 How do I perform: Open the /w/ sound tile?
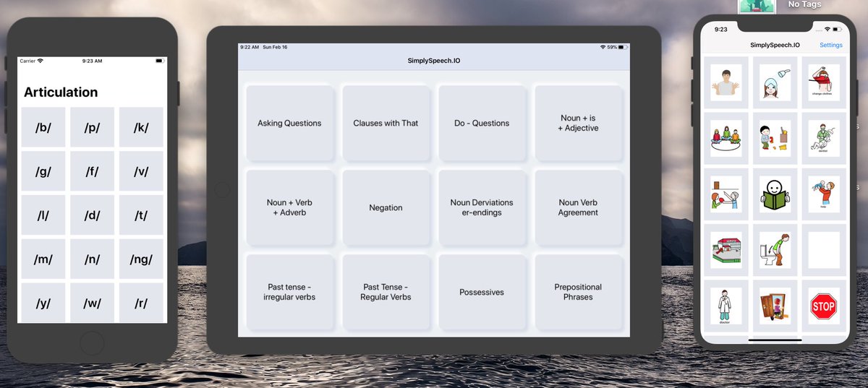(92, 303)
